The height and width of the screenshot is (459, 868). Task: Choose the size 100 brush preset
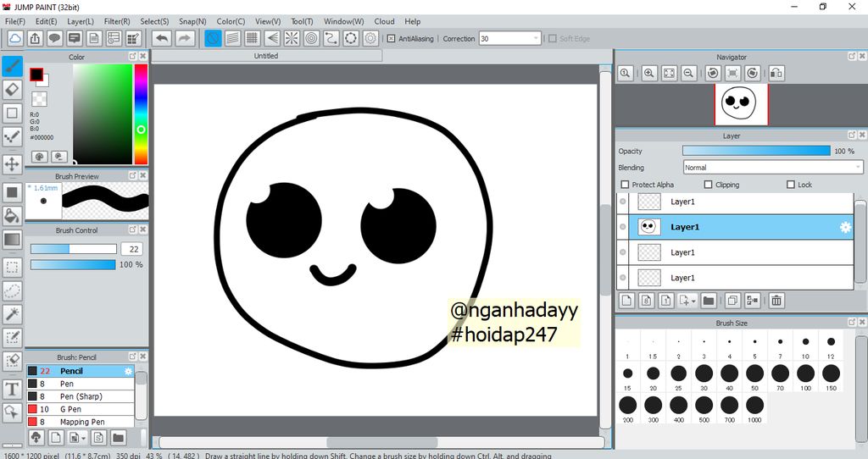point(805,373)
